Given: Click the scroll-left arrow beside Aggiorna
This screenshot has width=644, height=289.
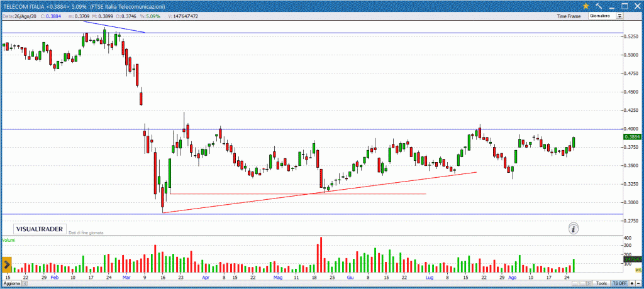Looking at the screenshot, I should [x=25, y=284].
